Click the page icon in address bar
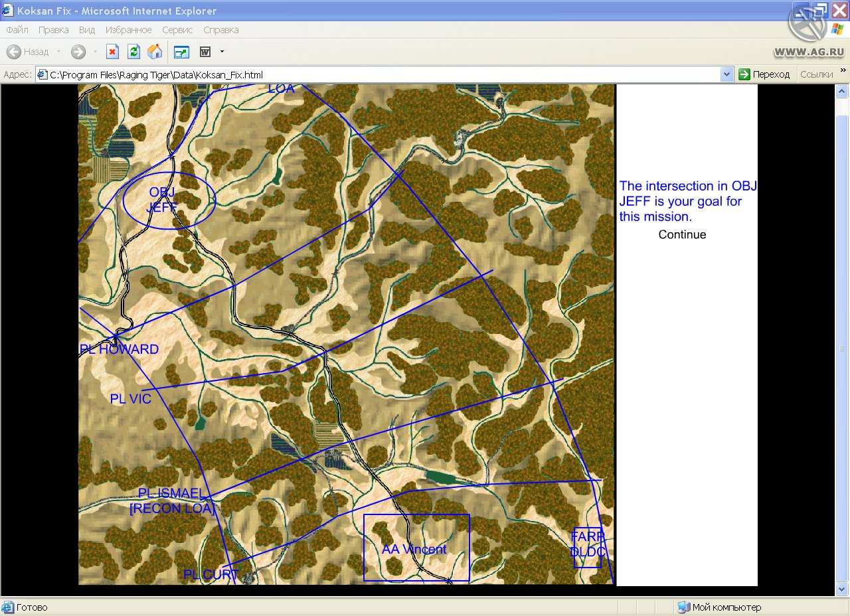 pos(42,75)
